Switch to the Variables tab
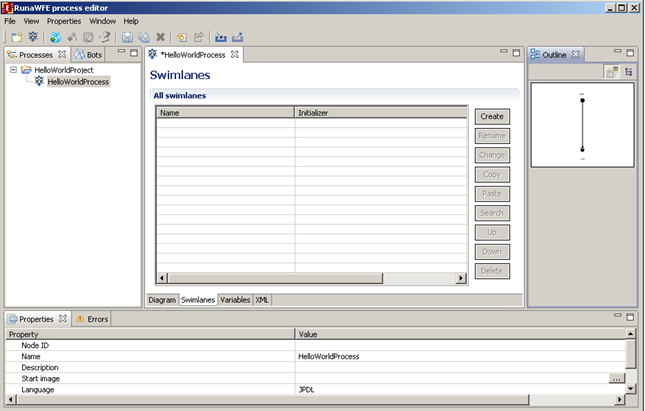Screen dimensions: 645x411 pyautogui.click(x=235, y=299)
